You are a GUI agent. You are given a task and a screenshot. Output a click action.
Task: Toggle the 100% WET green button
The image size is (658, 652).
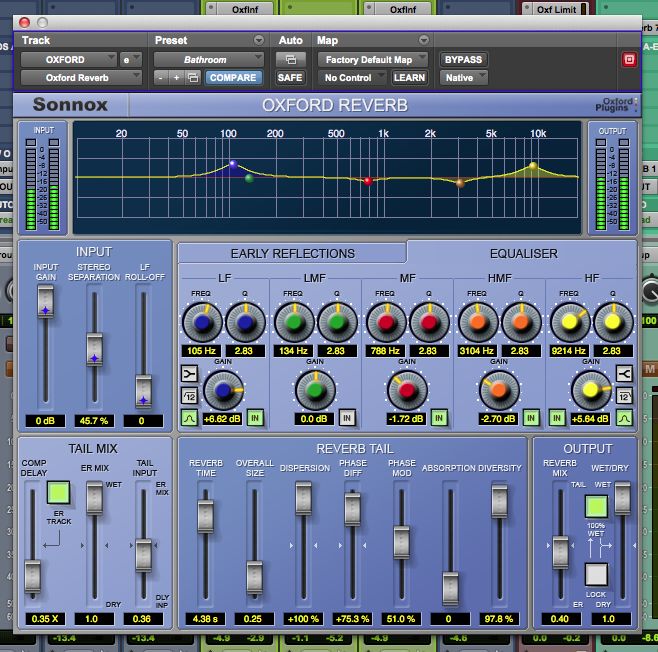[x=596, y=506]
